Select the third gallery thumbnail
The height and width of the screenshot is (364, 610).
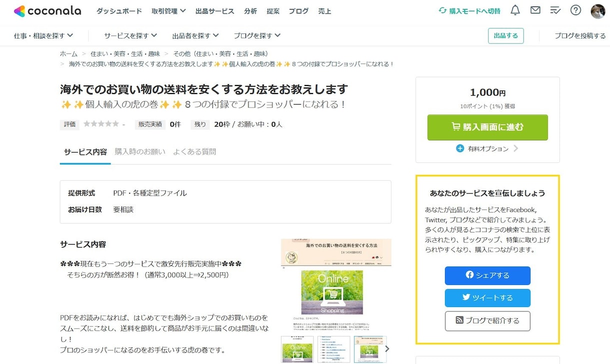[370, 349]
